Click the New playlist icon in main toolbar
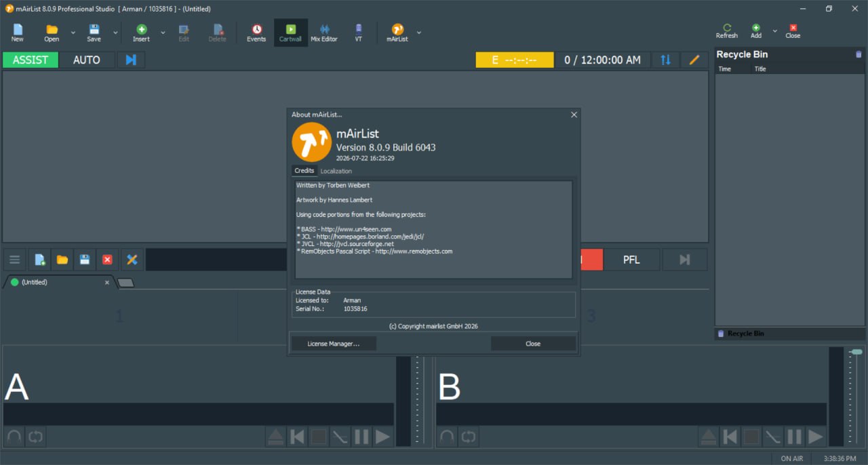Image resolution: width=868 pixels, height=465 pixels. tap(18, 29)
